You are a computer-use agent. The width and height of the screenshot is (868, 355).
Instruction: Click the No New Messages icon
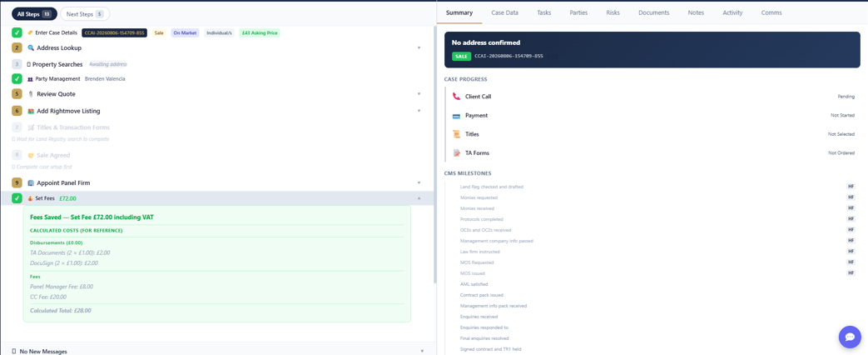pos(14,351)
